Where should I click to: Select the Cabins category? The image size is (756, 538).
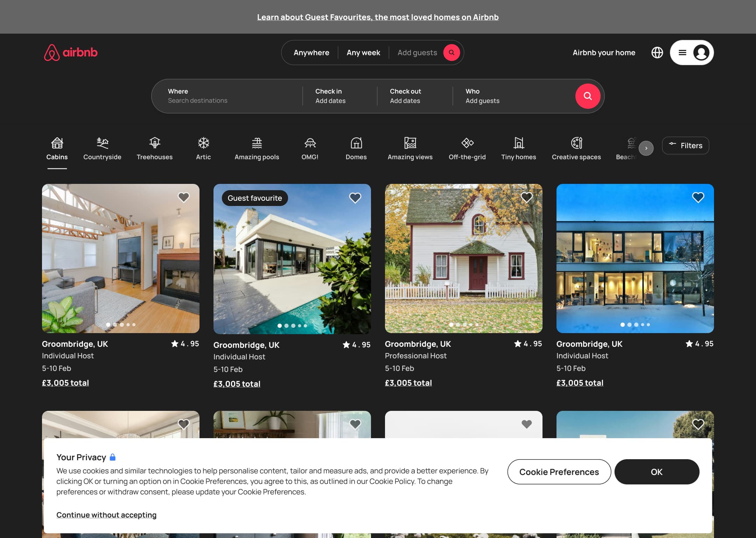click(x=57, y=149)
